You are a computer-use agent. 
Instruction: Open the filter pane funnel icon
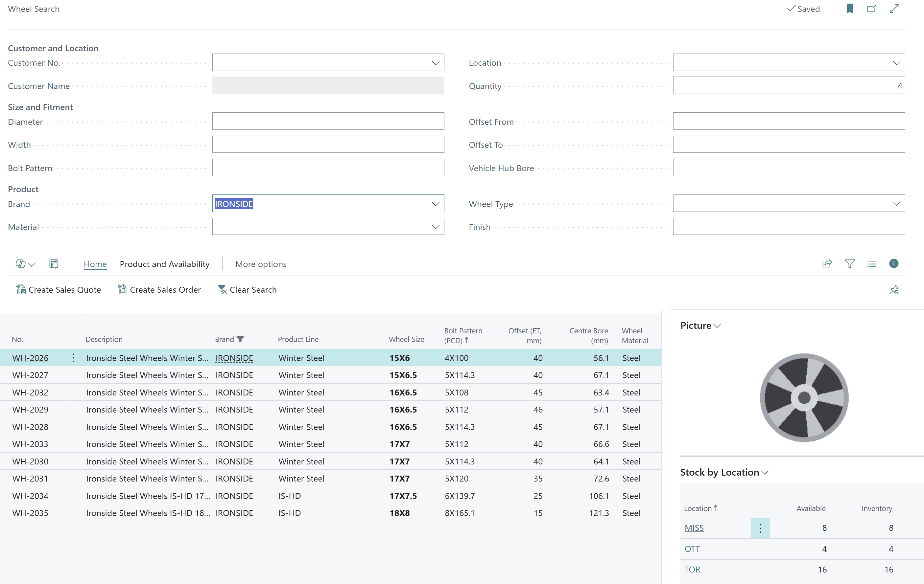850,264
